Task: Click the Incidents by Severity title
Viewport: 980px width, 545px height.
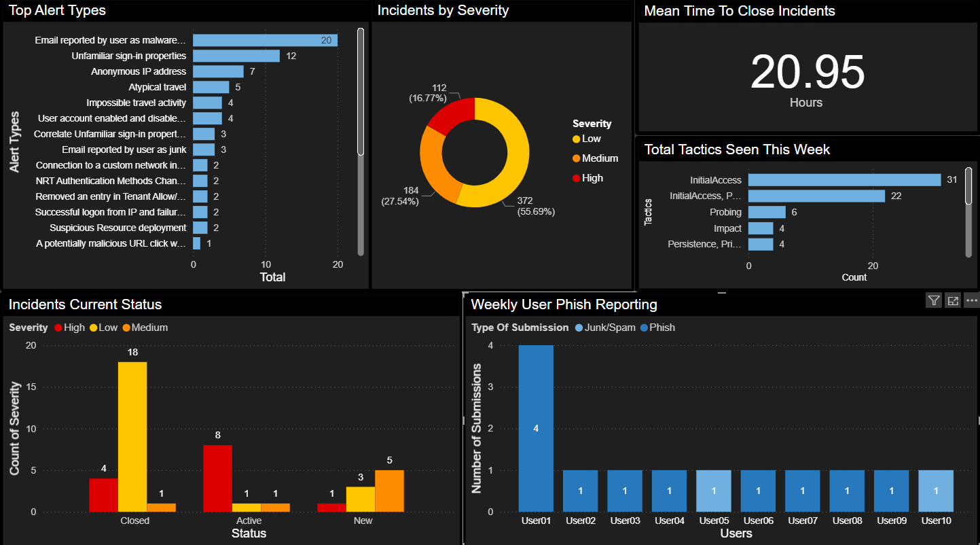Action: point(443,11)
